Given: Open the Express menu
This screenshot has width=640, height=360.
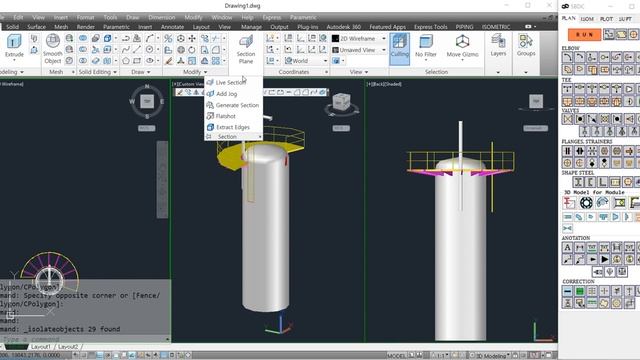Looking at the screenshot, I should coord(272,18).
